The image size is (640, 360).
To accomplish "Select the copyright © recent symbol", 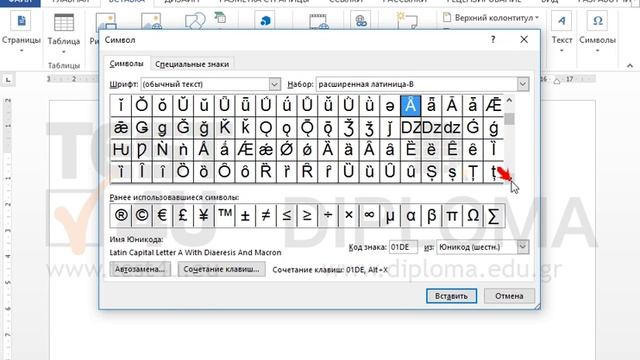I will (142, 216).
